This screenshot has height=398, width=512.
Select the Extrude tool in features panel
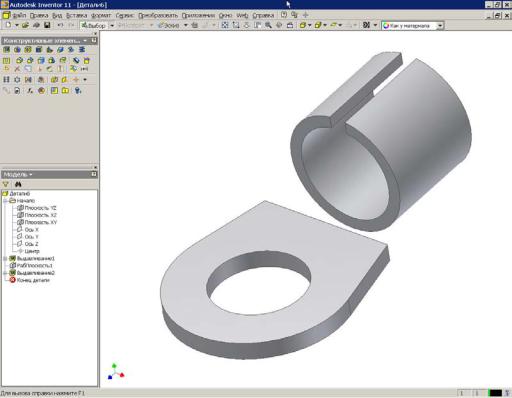6,50
